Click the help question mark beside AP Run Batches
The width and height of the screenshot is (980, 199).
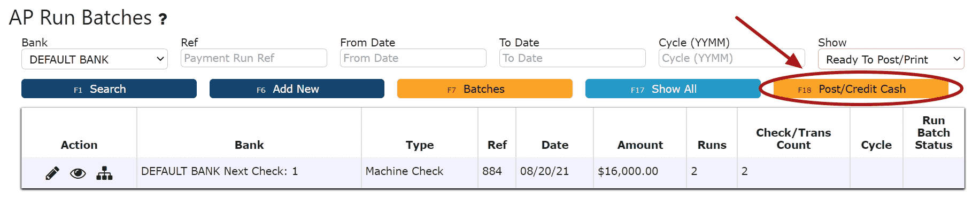[163, 20]
